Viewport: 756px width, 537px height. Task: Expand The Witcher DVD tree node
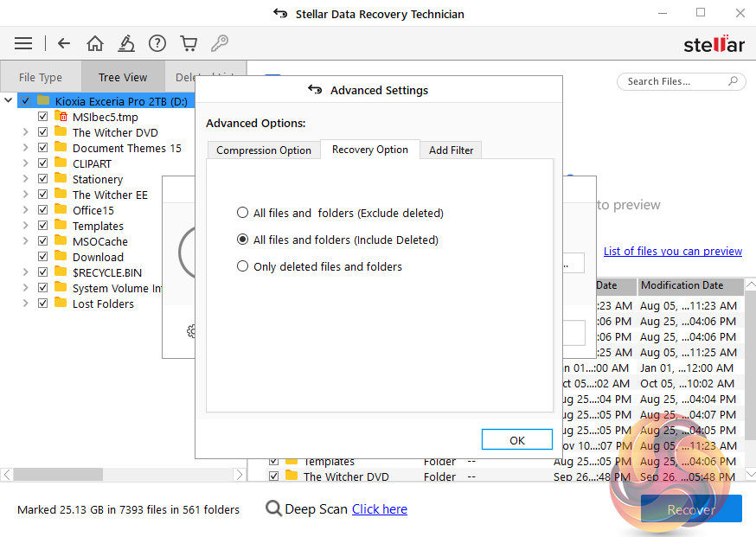point(26,132)
